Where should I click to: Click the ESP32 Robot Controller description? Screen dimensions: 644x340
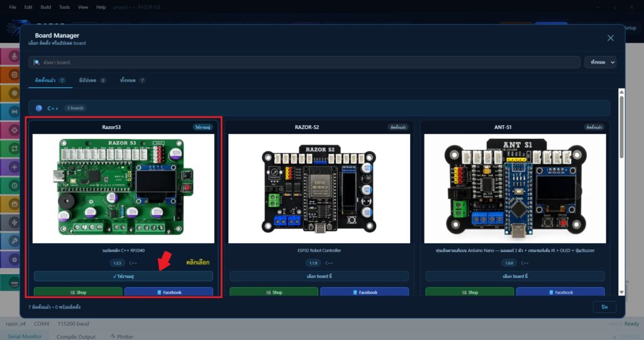coord(319,250)
